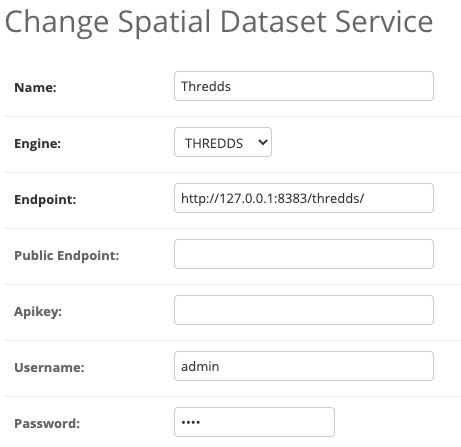This screenshot has width=461, height=447.
Task: Click the Name input containing Thredds
Action: [x=304, y=86]
